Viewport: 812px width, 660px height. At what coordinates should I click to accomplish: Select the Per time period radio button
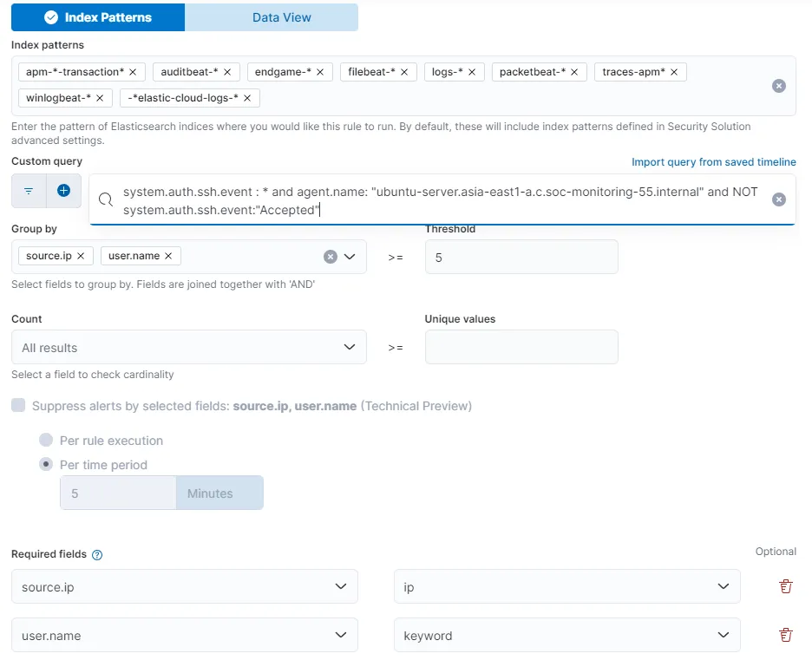pyautogui.click(x=45, y=465)
